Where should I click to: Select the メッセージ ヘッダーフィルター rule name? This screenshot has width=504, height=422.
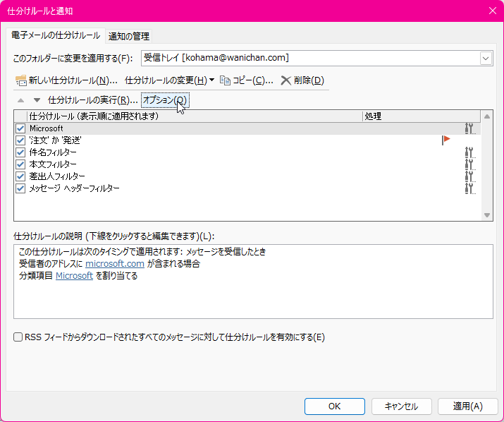pyautogui.click(x=75, y=188)
